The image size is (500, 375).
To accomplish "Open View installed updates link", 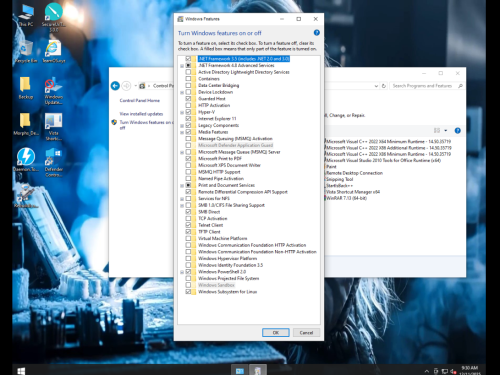I will 141,114.
